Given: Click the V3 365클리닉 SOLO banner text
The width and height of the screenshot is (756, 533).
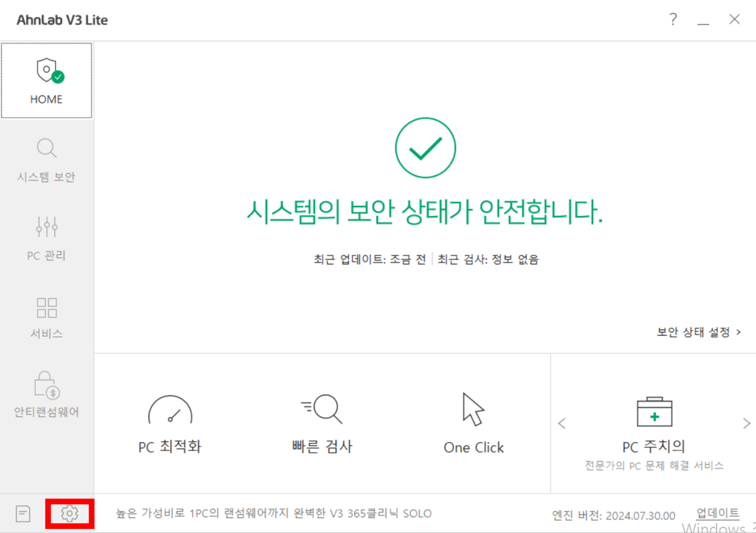Looking at the screenshot, I should 274,514.
